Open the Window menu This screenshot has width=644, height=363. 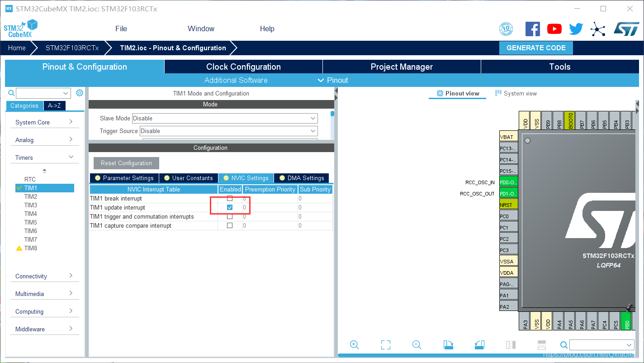[201, 29]
